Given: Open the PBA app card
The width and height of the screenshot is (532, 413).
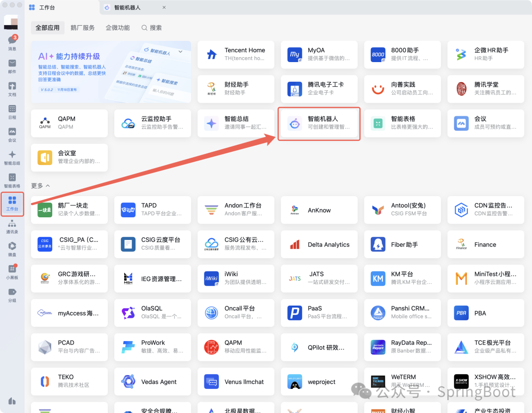Looking at the screenshot, I should 486,312.
